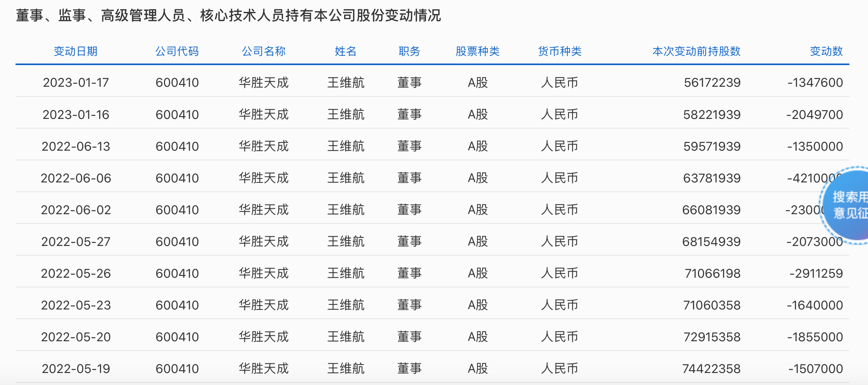Select the holding value 59571939
868x385 pixels.
tap(712, 146)
